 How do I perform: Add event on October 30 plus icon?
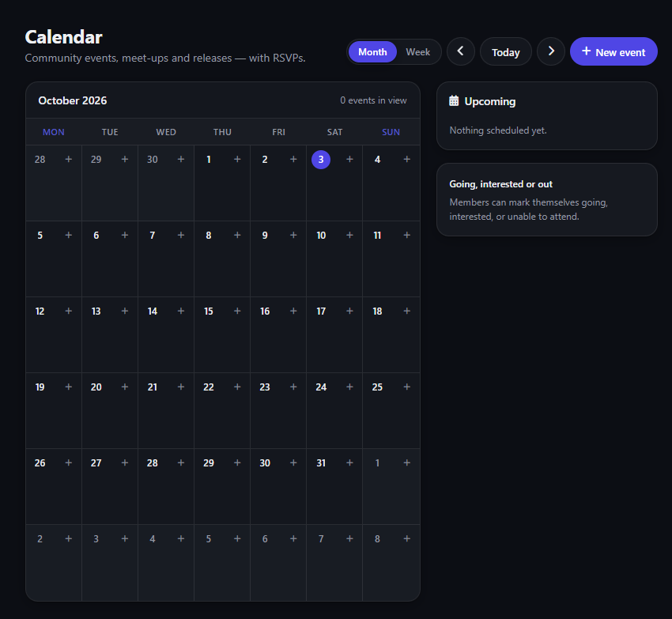click(x=293, y=462)
